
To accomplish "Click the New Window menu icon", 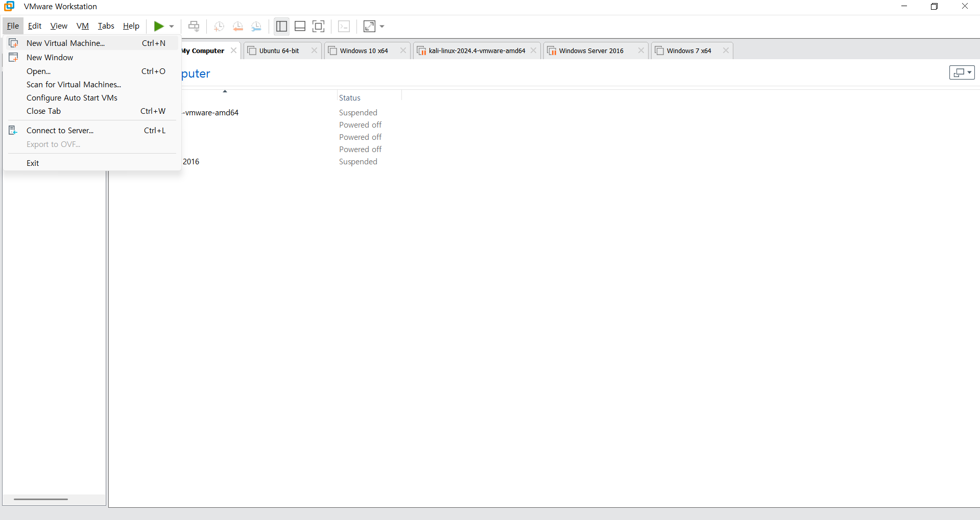I will [14, 57].
